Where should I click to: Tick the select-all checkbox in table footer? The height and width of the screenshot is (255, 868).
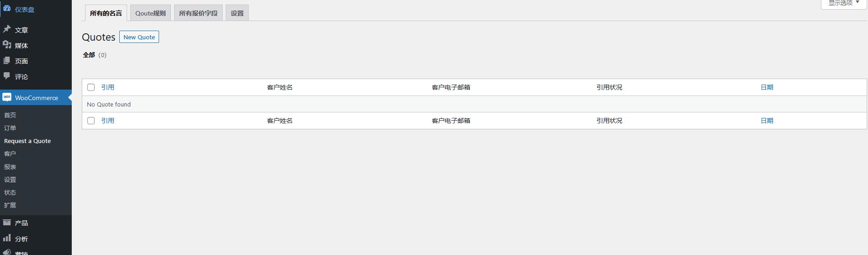click(91, 121)
